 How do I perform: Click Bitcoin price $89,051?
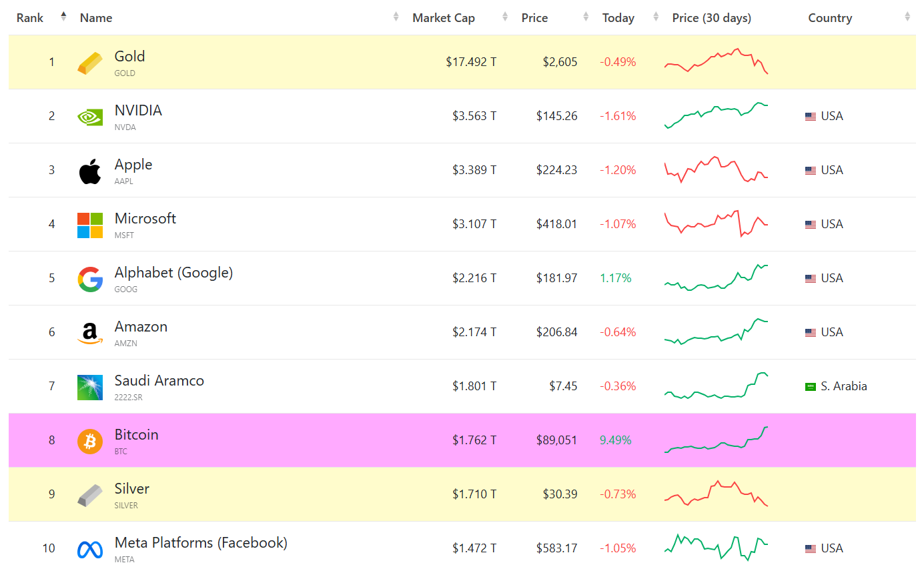tap(556, 441)
